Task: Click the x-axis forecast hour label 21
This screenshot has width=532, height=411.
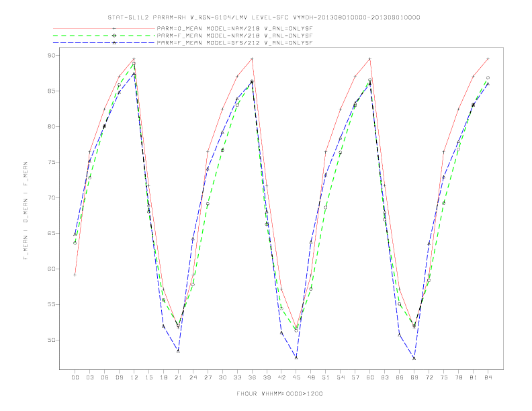Action: point(178,377)
